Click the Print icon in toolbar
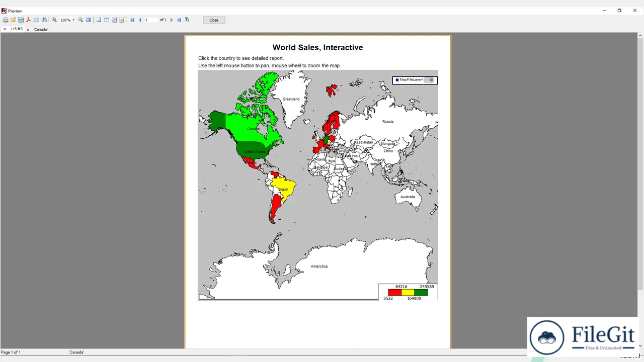Image resolution: width=644 pixels, height=362 pixels. click(6, 20)
